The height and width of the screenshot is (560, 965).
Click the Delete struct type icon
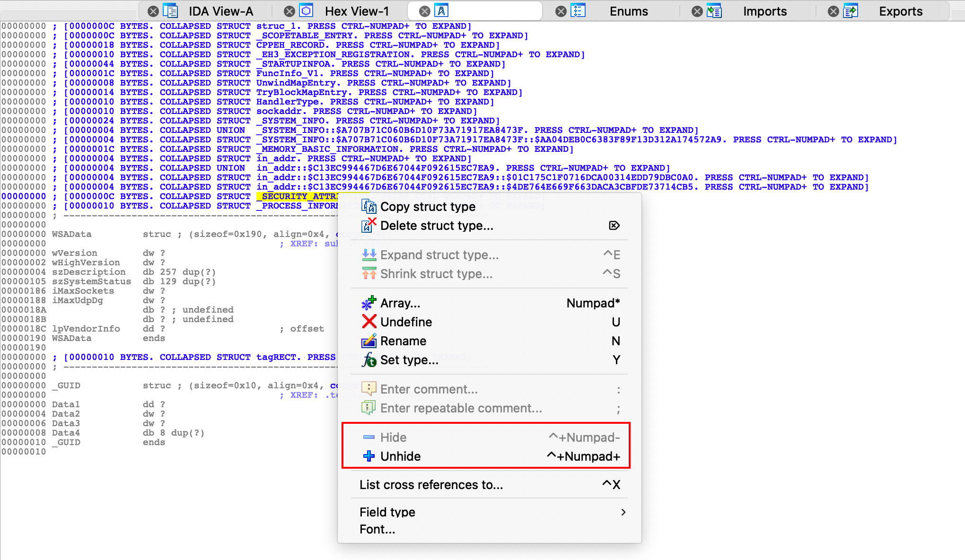pyautogui.click(x=368, y=226)
